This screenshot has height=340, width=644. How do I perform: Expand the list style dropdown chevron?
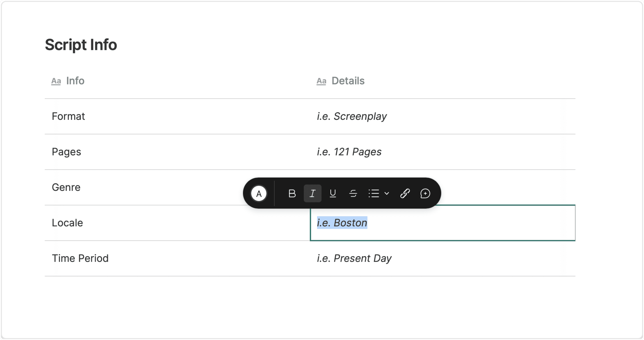coord(387,194)
